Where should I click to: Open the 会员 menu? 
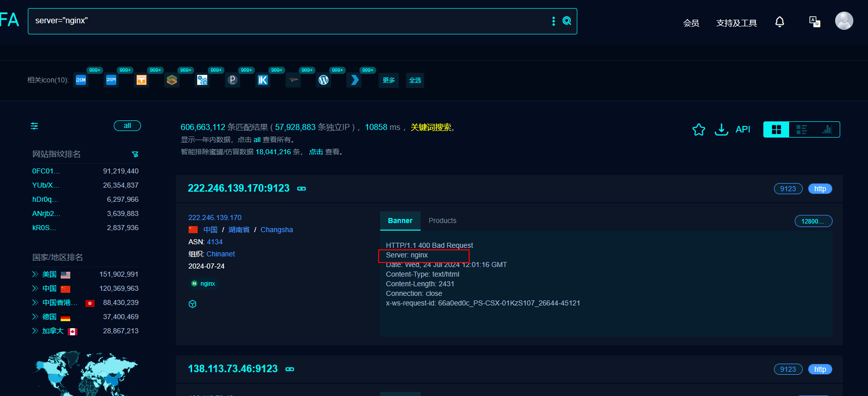pyautogui.click(x=691, y=23)
